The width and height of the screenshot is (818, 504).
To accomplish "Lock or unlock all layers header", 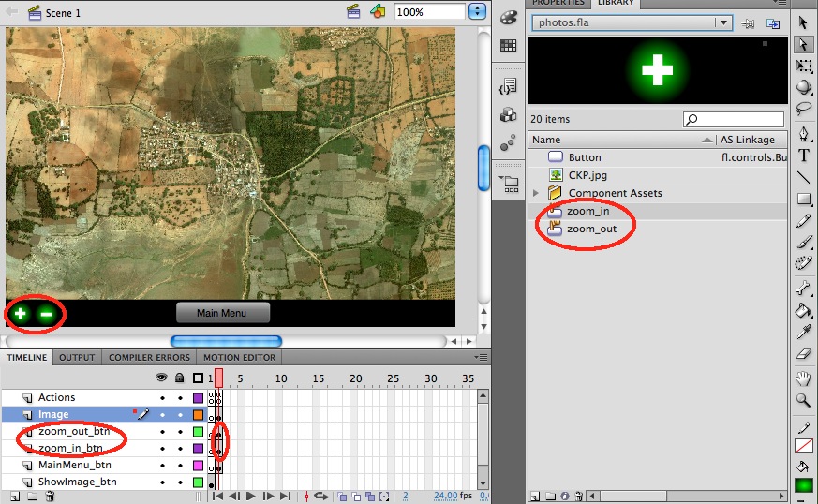I will click(180, 378).
